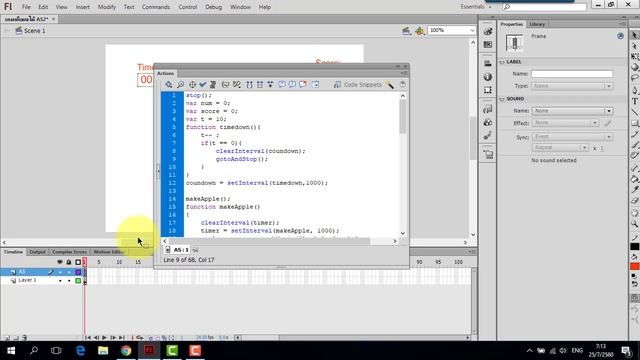Select the Layer 1 layer row
Image resolution: width=640 pixels, height=360 pixels.
click(x=41, y=281)
